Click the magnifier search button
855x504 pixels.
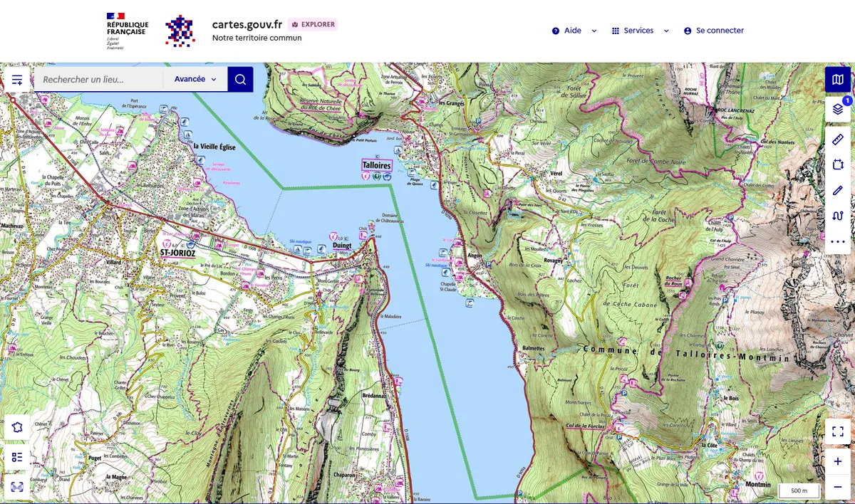[x=240, y=80]
